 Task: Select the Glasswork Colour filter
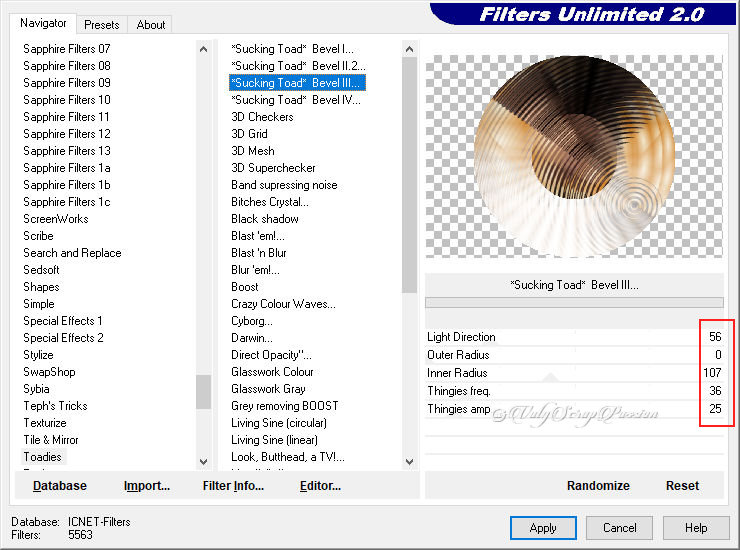point(272,372)
